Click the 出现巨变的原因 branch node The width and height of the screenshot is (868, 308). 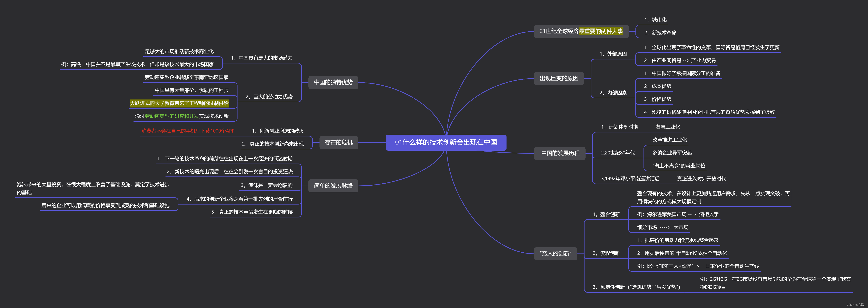coord(559,78)
